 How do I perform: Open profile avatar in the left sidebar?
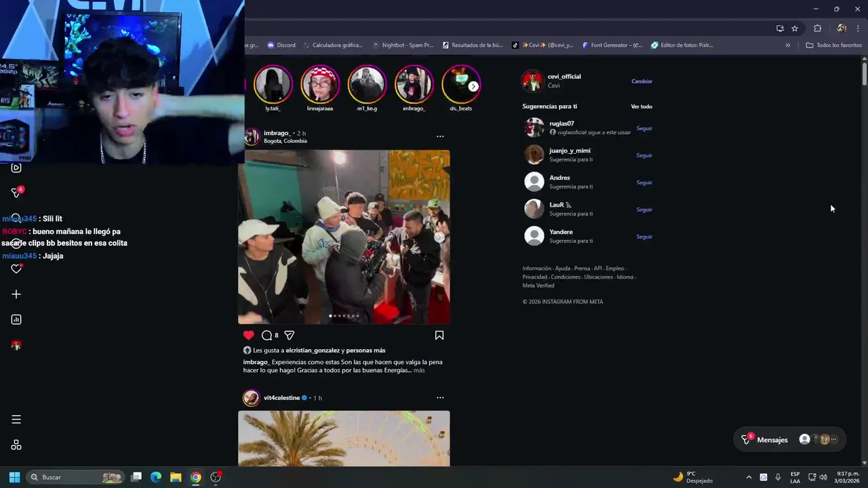[16, 345]
